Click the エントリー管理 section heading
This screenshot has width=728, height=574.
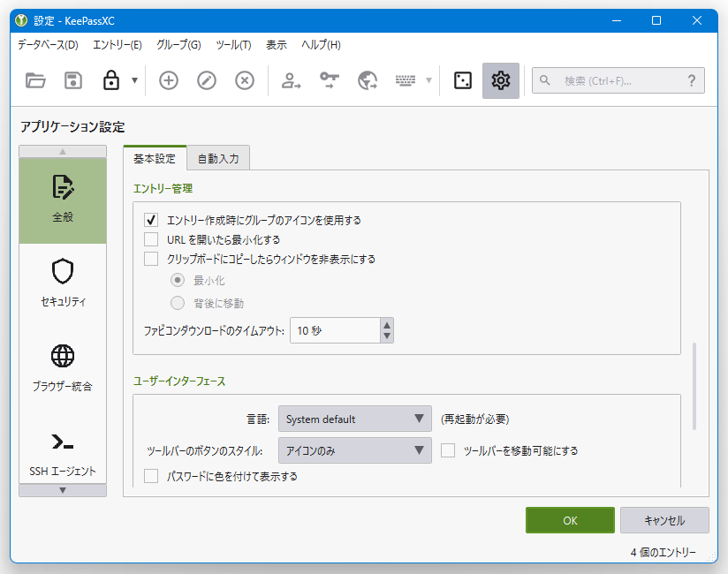(x=163, y=188)
